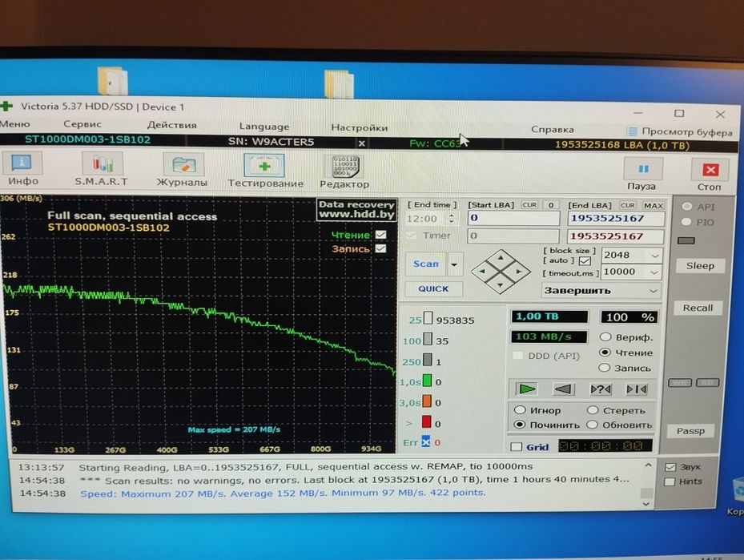Screen dimensions: 744x560
Task: Click the Пауза pause icon
Action: [643, 169]
